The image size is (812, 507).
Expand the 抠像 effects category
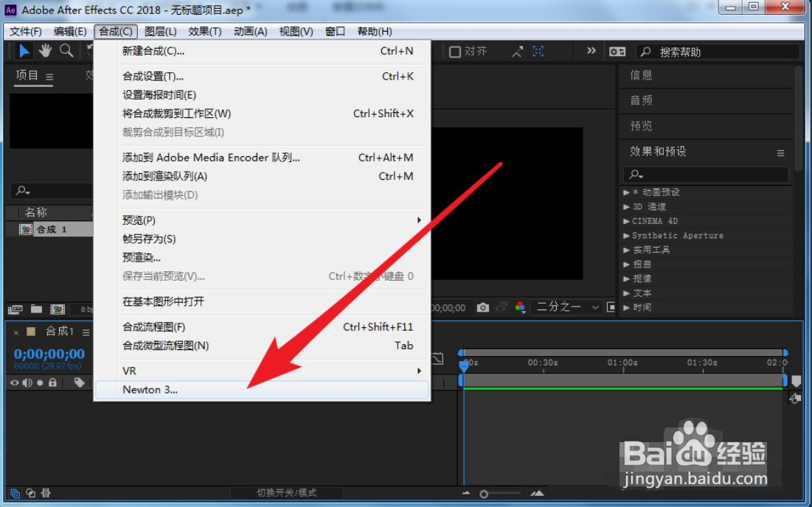626,279
